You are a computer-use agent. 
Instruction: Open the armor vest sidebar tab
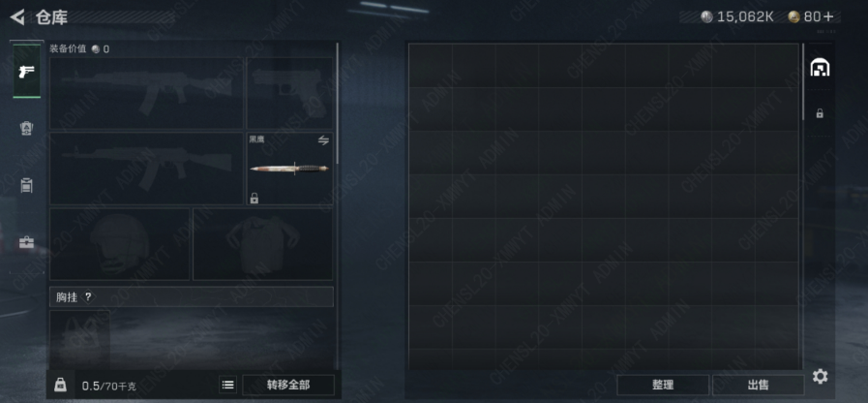[26, 128]
